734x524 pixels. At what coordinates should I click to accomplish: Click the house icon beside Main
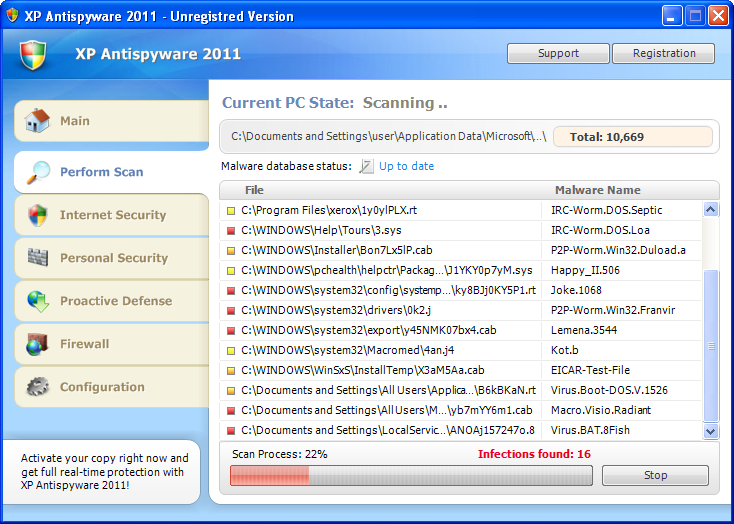[37, 121]
